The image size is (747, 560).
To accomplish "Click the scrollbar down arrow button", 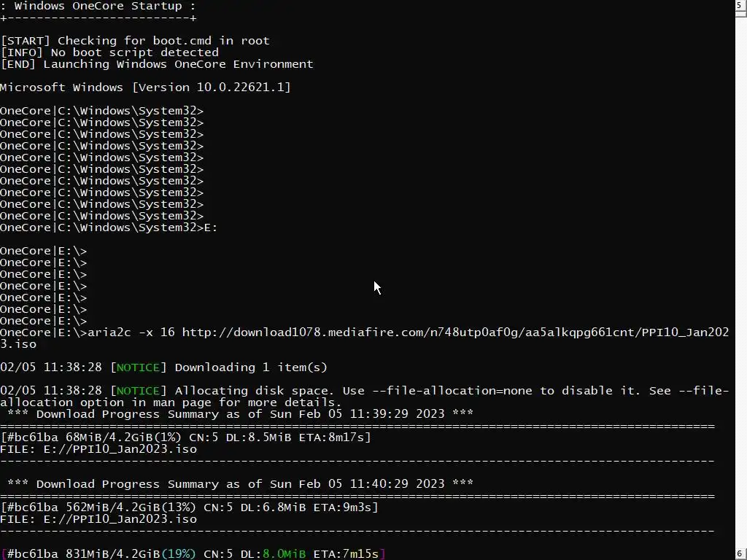I will (x=740, y=554).
